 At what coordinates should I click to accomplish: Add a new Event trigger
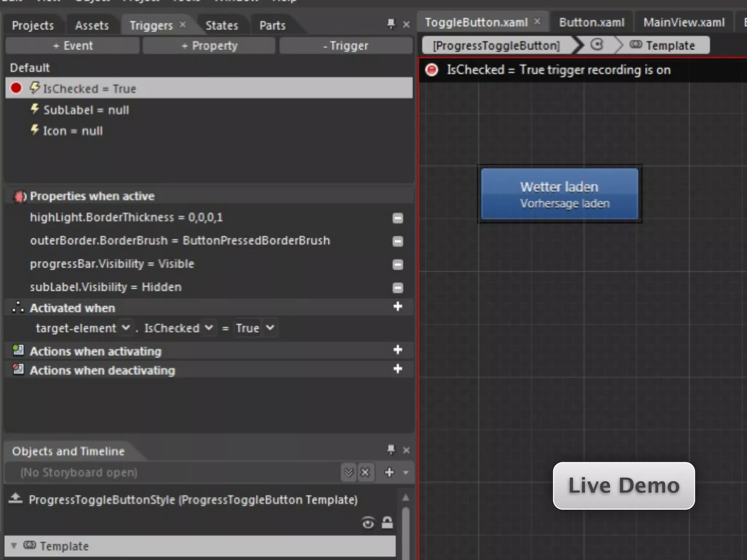coord(73,46)
